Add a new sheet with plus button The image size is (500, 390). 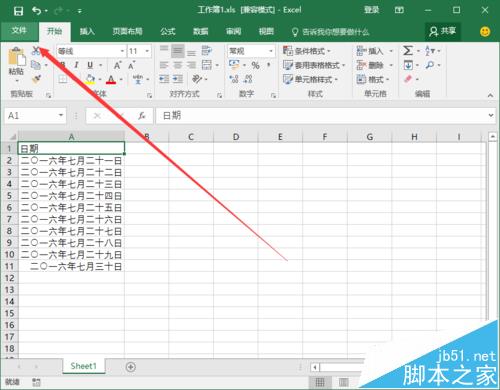pos(131,367)
